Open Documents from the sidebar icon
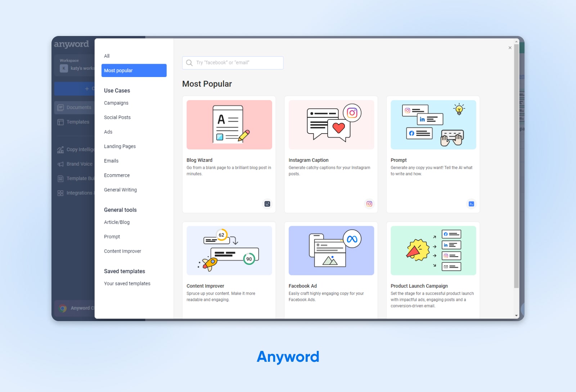Viewport: 576px width, 392px height. 60,108
